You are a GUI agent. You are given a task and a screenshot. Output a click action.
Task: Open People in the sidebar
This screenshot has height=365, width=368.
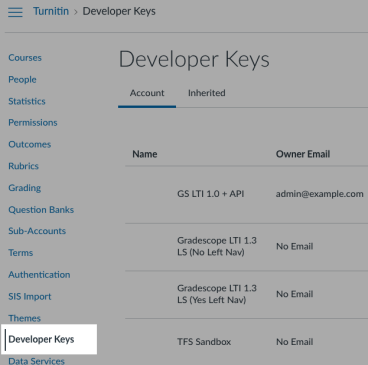click(22, 79)
